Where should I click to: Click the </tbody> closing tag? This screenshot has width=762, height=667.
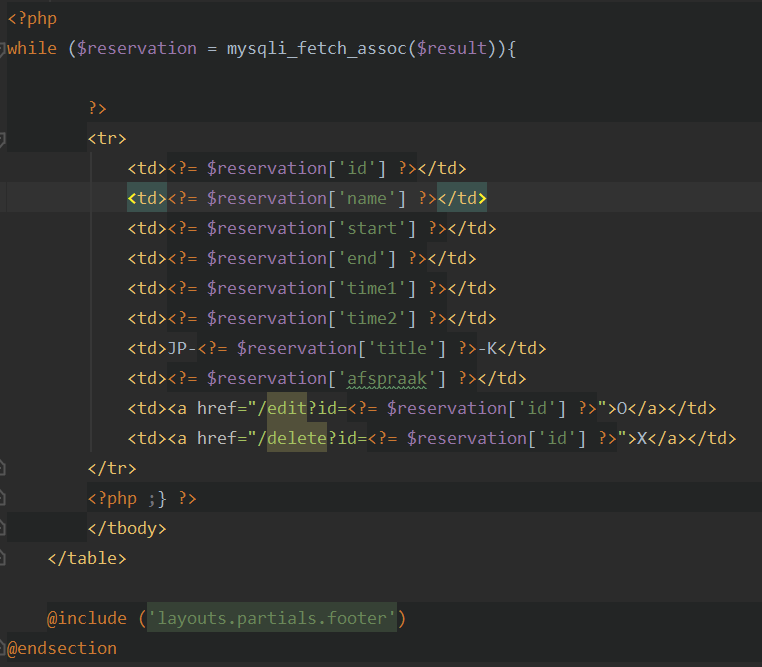pos(127,529)
